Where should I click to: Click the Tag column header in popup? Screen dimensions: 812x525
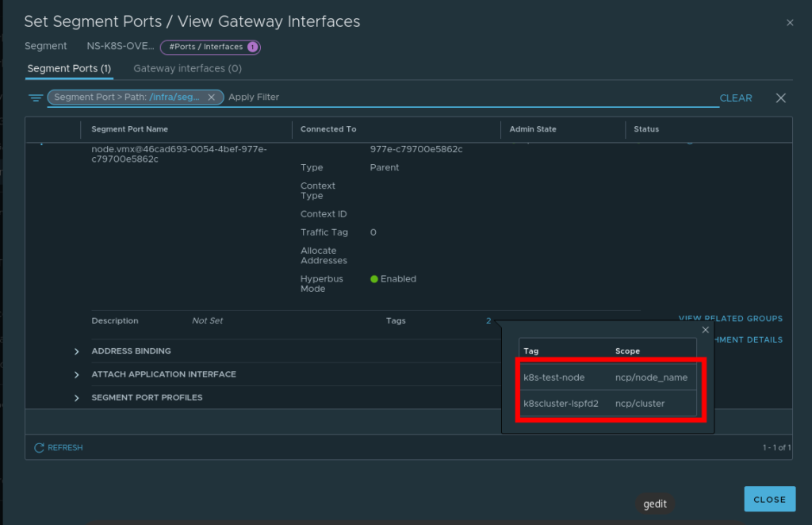click(530, 351)
